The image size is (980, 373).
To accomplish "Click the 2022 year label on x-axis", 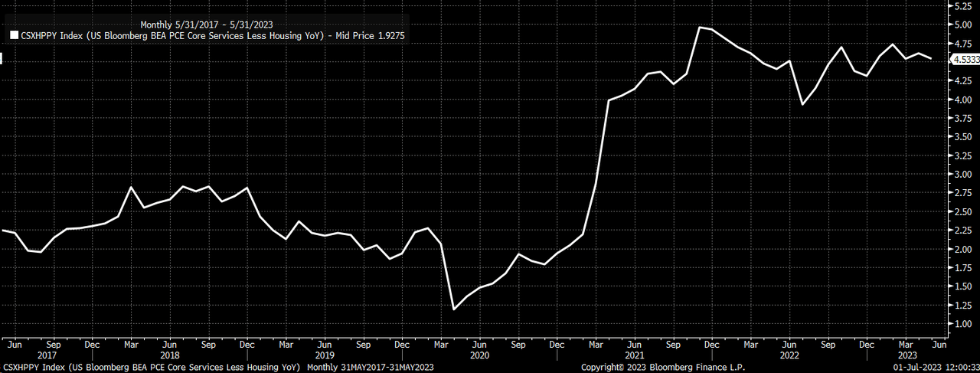I will (x=791, y=355).
